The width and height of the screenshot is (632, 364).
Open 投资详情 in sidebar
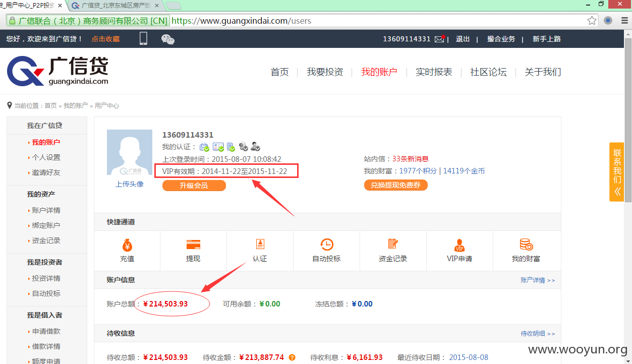[46, 278]
